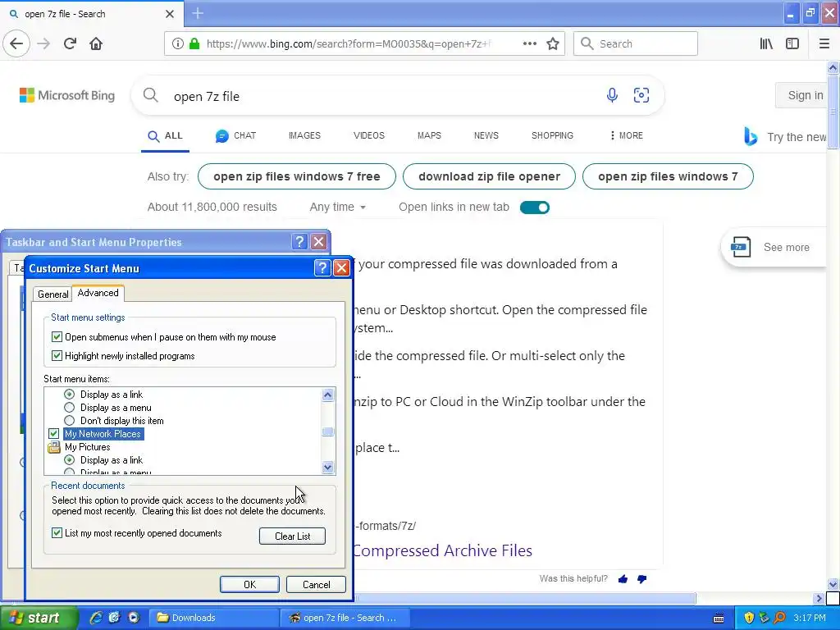Open the 'Any time' filter dropdown
This screenshot has width=840, height=630.
click(337, 207)
